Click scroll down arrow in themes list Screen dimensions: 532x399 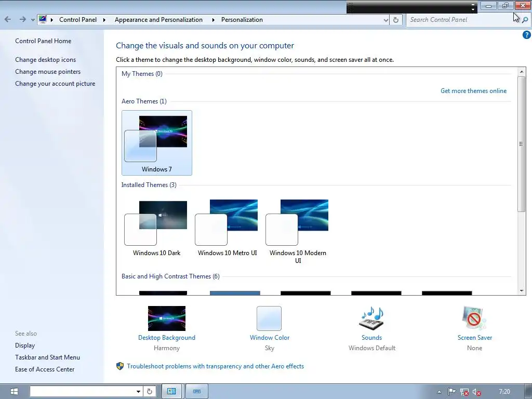[x=522, y=291]
